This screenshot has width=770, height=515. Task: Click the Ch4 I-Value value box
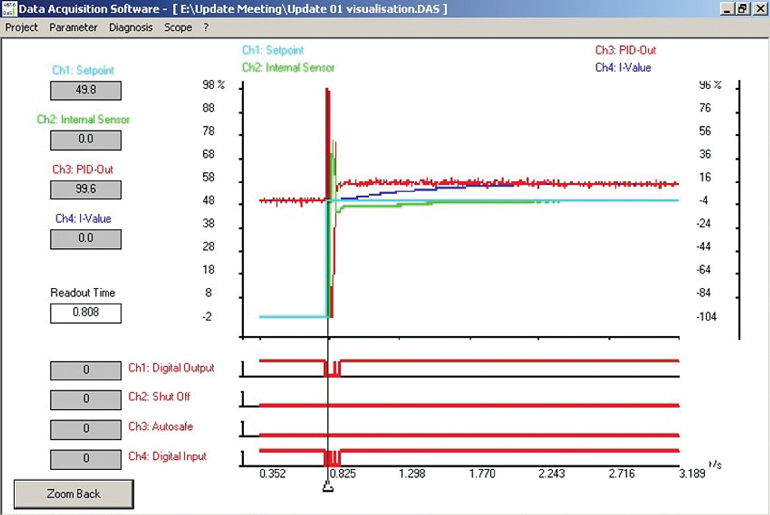tap(85, 238)
